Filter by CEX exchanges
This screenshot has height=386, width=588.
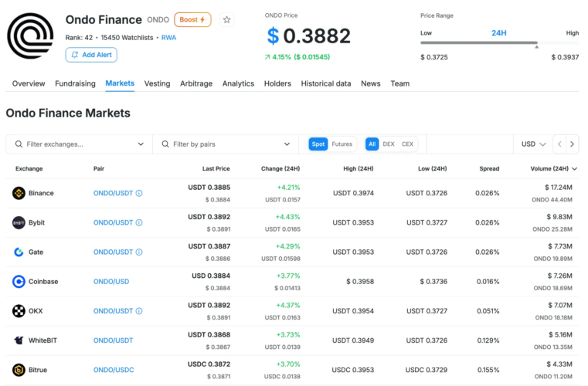click(408, 144)
